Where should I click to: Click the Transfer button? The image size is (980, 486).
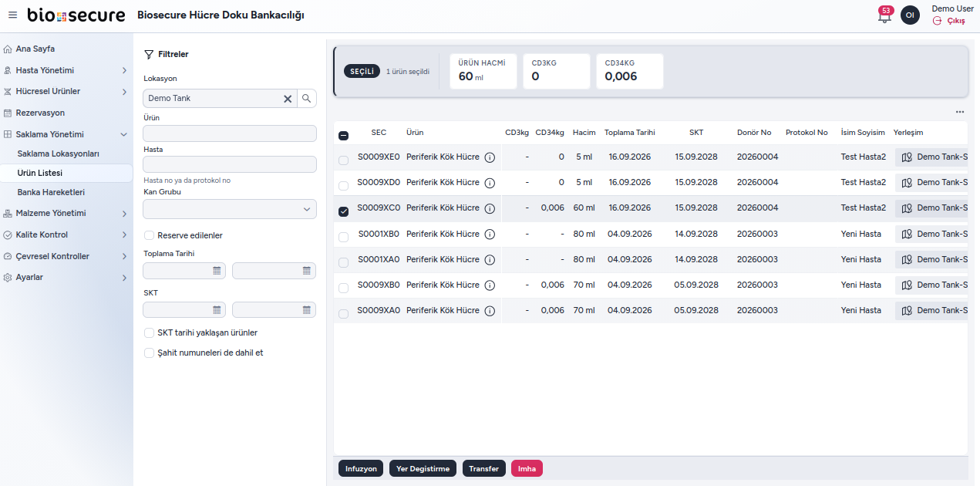pyautogui.click(x=483, y=468)
